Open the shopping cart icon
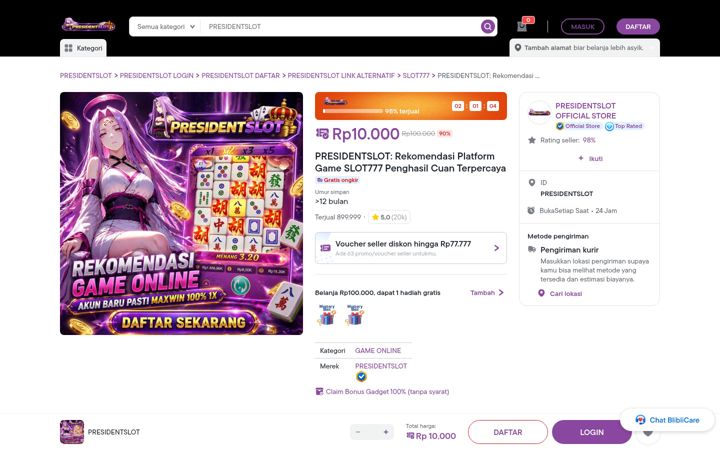720x450 pixels. [522, 27]
